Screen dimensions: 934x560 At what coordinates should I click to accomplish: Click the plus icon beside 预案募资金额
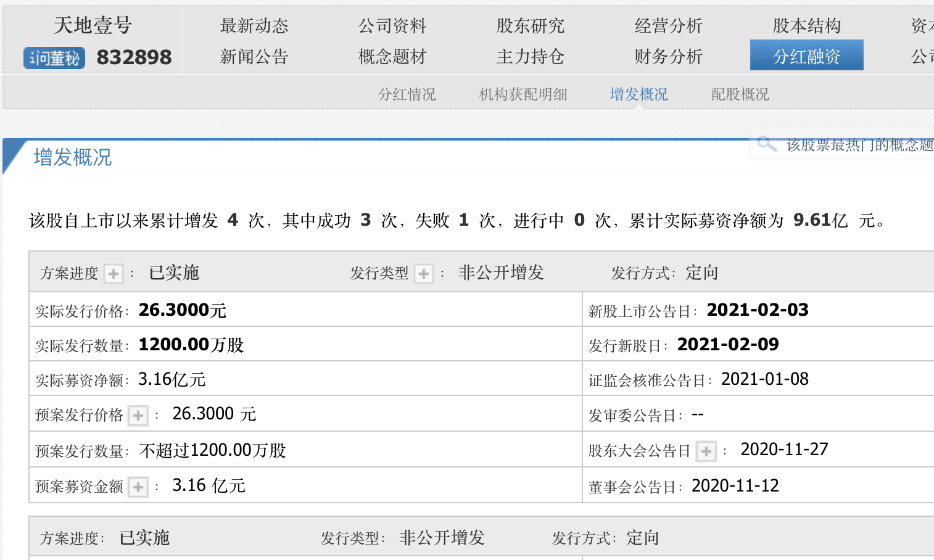pyautogui.click(x=138, y=487)
